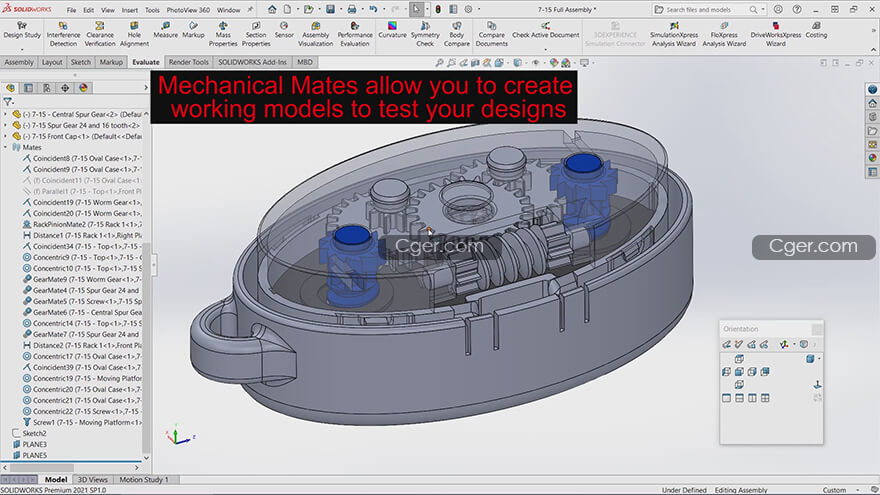Screen dimensions: 880x495
Task: Select GearMate9 (7-15 Worm Gear<1>) mate
Action: [x=81, y=279]
